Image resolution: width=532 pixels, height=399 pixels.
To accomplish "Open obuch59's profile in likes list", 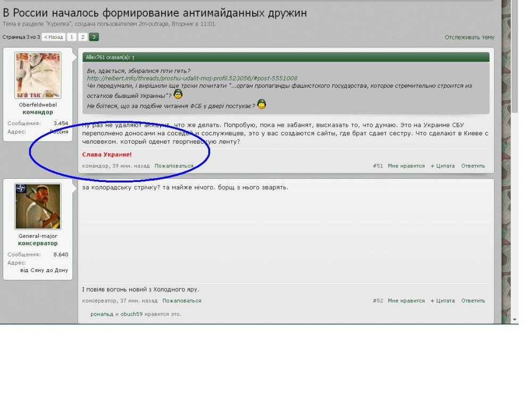I will coord(131,314).
